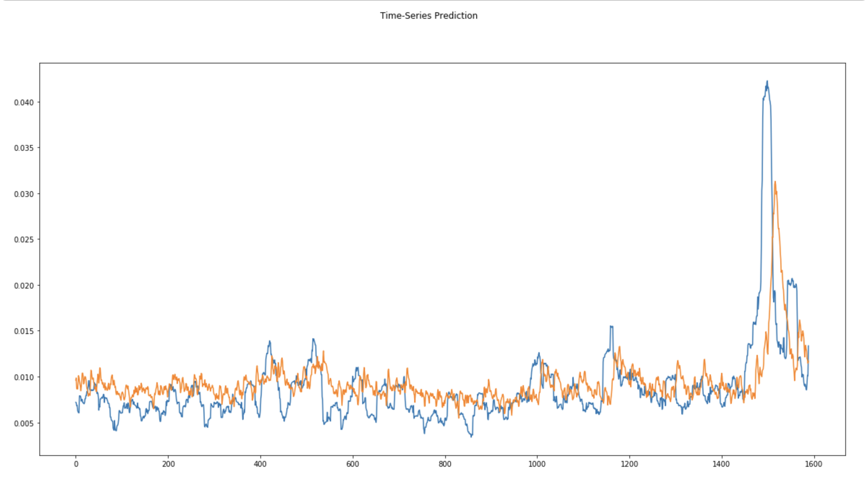
Task: Click the 1200 x-axis tick label
Action: pyautogui.click(x=629, y=464)
